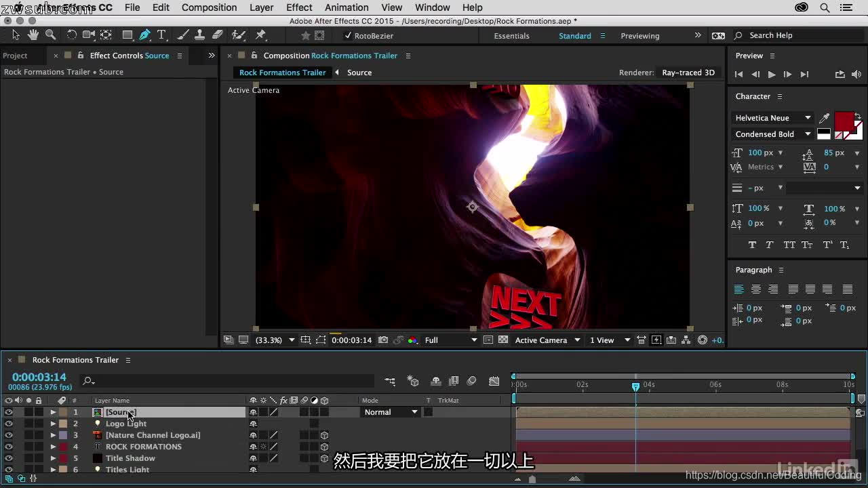
Task: Select the Rotation tool
Action: click(x=72, y=35)
